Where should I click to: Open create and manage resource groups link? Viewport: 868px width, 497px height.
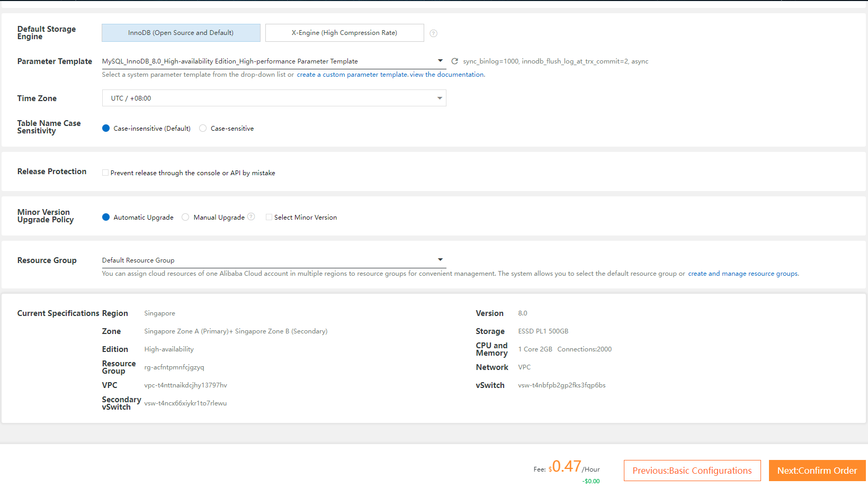tap(742, 274)
